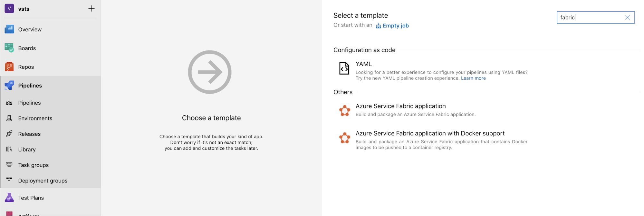Choose the YAML template option
Screen dimensions: 644x216
[x=363, y=64]
